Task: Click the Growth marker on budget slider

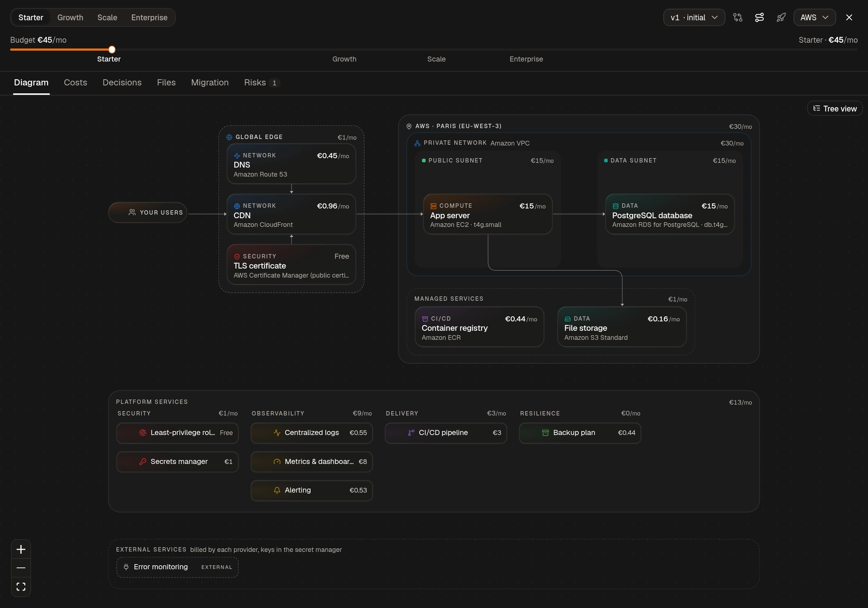Action: coord(344,59)
